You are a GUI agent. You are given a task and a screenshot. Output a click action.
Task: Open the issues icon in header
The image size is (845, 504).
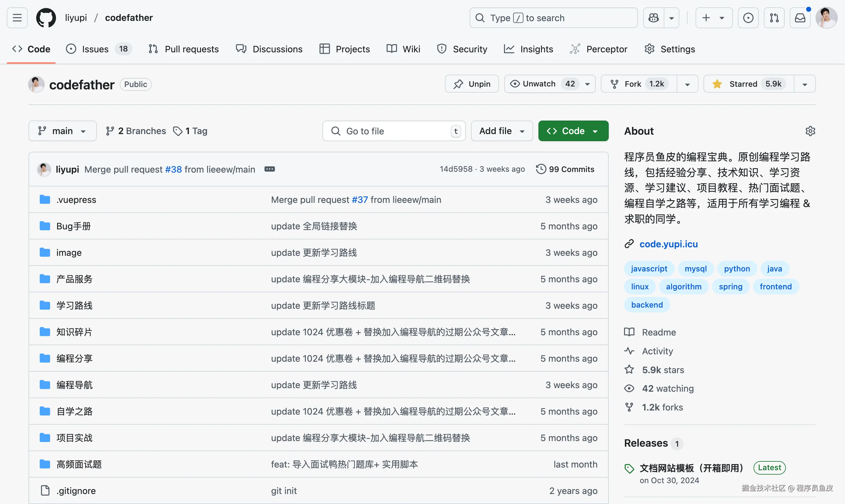click(x=748, y=18)
